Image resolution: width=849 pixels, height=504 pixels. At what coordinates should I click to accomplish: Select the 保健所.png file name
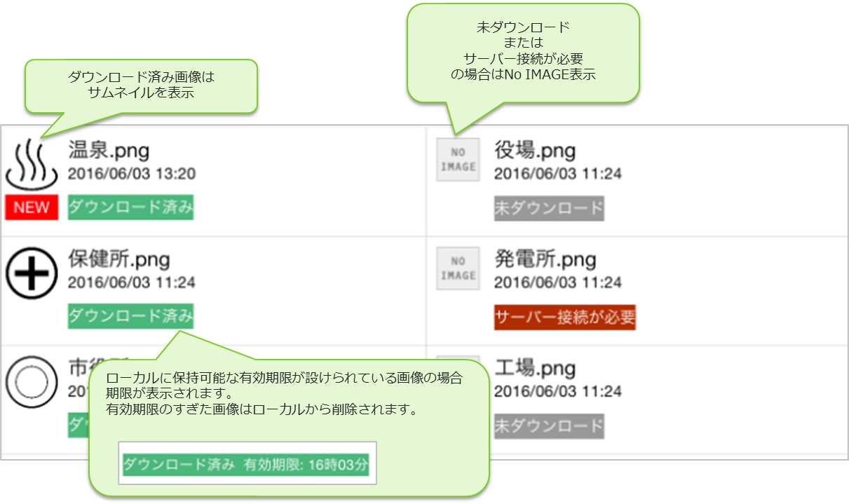pyautogui.click(x=119, y=259)
